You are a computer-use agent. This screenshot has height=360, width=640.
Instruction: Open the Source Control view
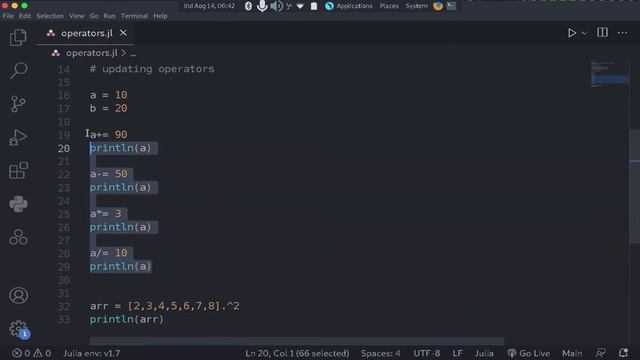(18, 104)
